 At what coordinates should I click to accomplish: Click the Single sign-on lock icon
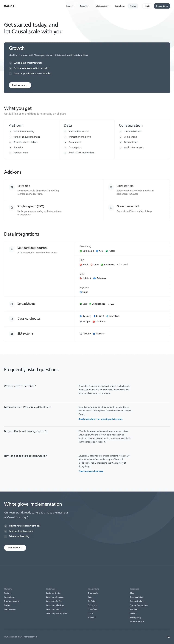click(12, 208)
